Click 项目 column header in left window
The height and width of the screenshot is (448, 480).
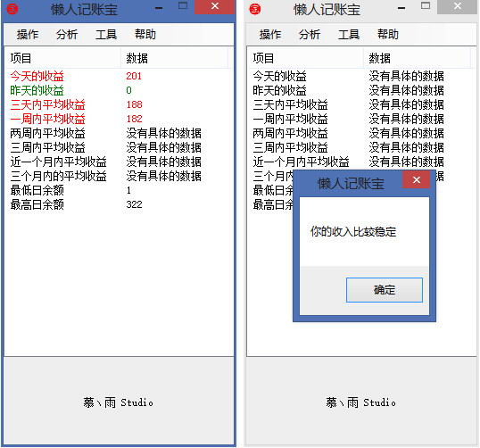pyautogui.click(x=63, y=58)
